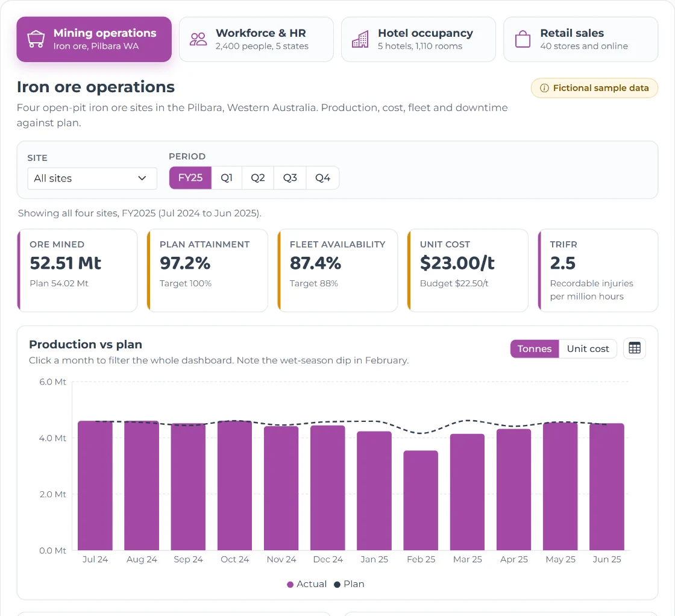Filter dashboard by Jul 24 bar

point(95,486)
